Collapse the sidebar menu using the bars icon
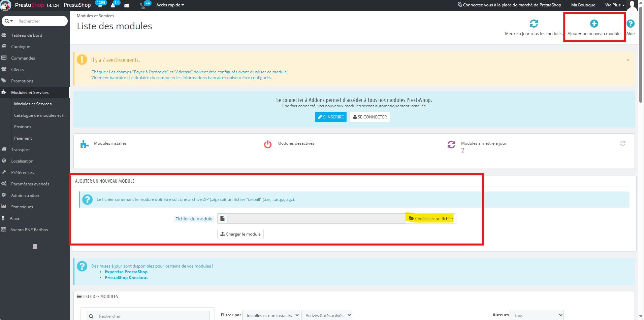This screenshot has width=644, height=320. point(35,246)
